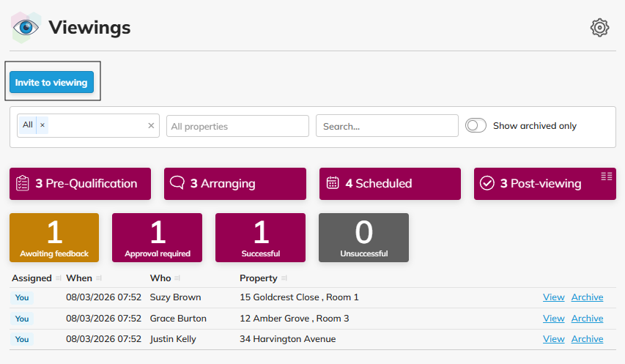Click sort icon next to When column

pos(99,278)
